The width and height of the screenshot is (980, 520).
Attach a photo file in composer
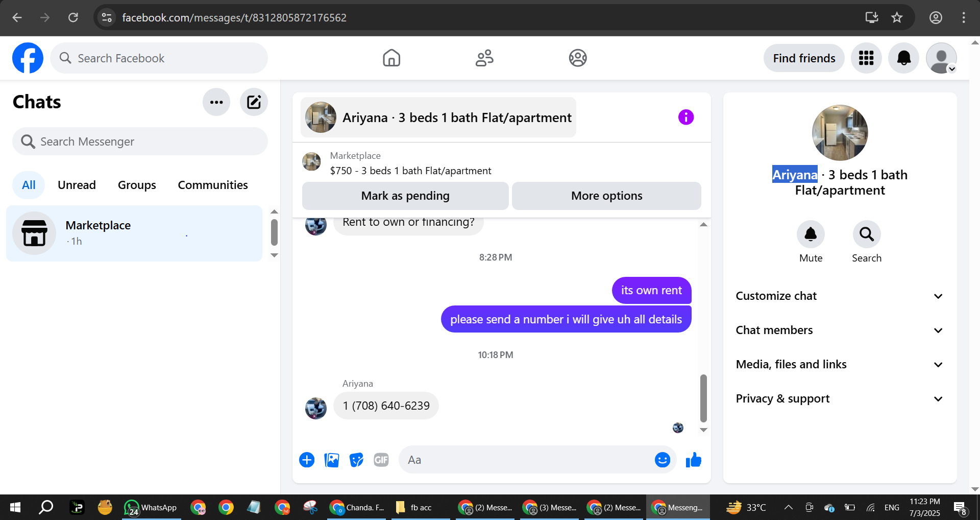(332, 460)
